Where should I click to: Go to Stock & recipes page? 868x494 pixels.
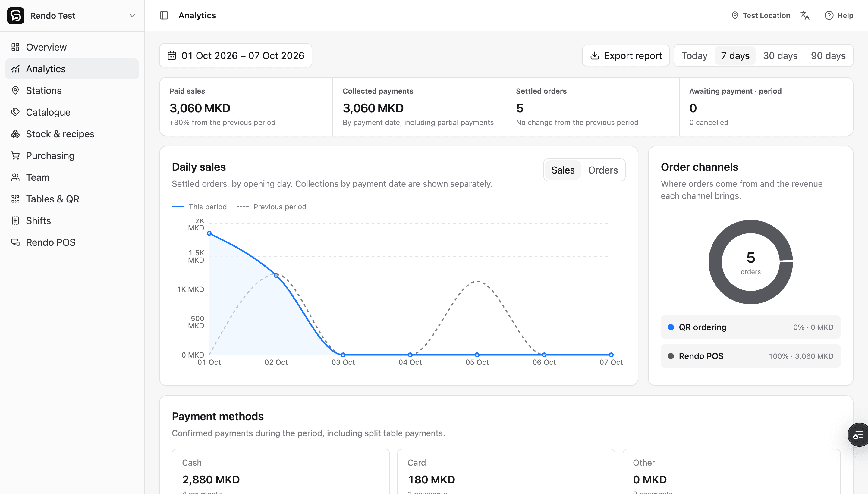point(72,134)
